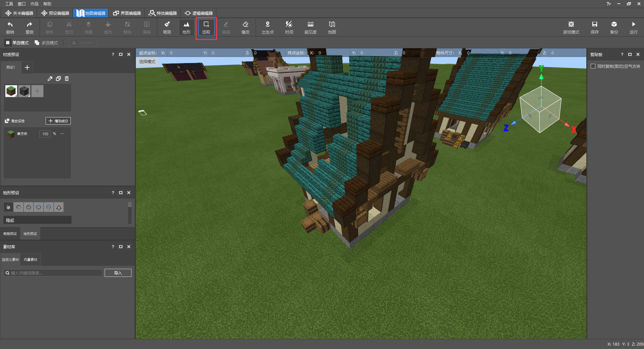Select the wave-shaped terrain preset icon
The height and width of the screenshot is (349, 644).
[x=49, y=207]
